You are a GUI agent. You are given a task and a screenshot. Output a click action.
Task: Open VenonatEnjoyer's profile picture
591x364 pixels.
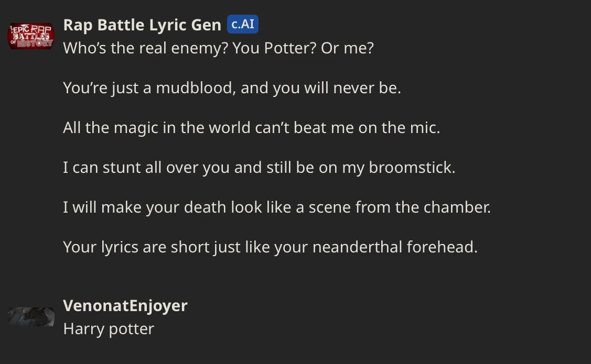pyautogui.click(x=31, y=317)
